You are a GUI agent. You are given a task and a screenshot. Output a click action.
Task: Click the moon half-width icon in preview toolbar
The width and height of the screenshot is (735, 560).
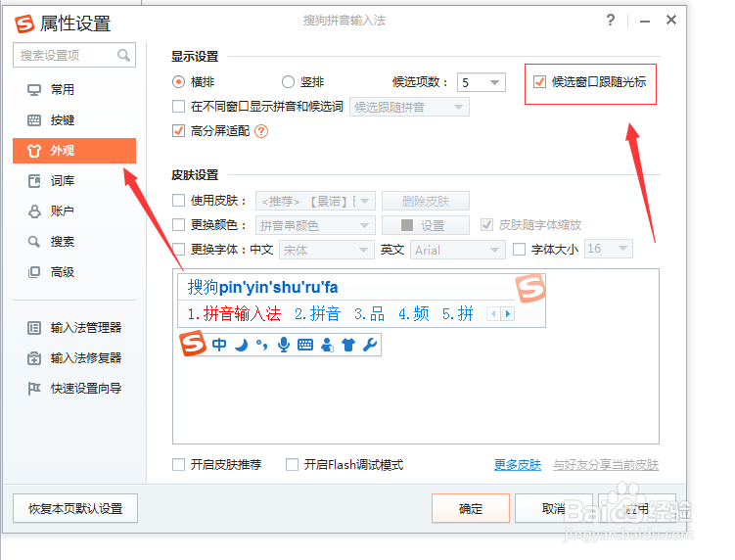tap(241, 346)
